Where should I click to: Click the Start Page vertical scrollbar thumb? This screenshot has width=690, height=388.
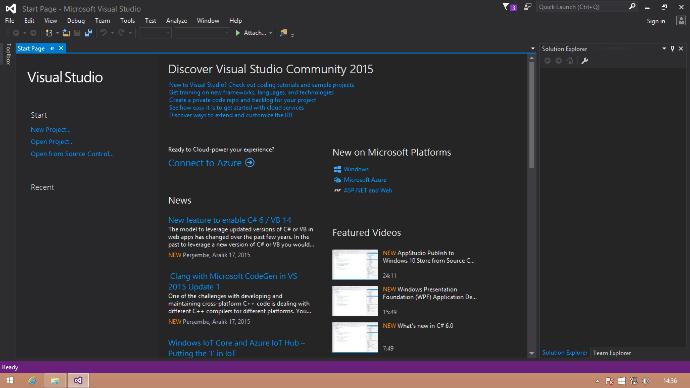(532, 114)
